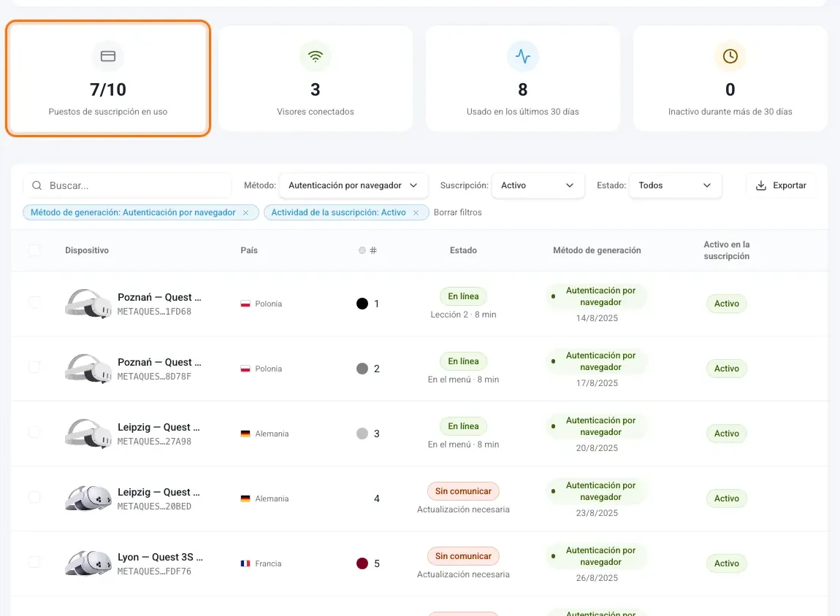Click the activity pulse icon above 8
This screenshot has width=840, height=616.
(523, 56)
